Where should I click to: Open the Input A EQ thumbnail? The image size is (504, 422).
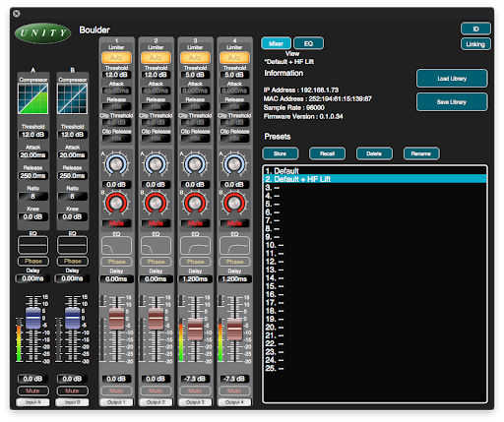[33, 245]
